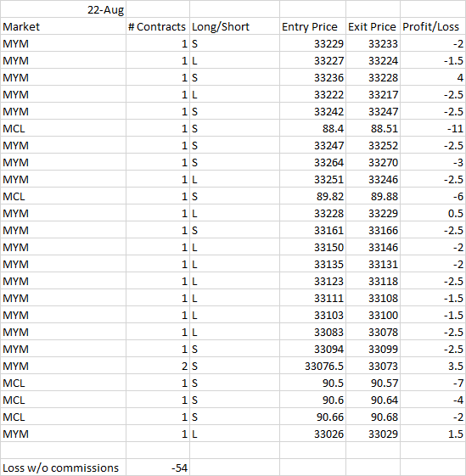
Task: Select the total loss -54 cell
Action: pos(158,468)
